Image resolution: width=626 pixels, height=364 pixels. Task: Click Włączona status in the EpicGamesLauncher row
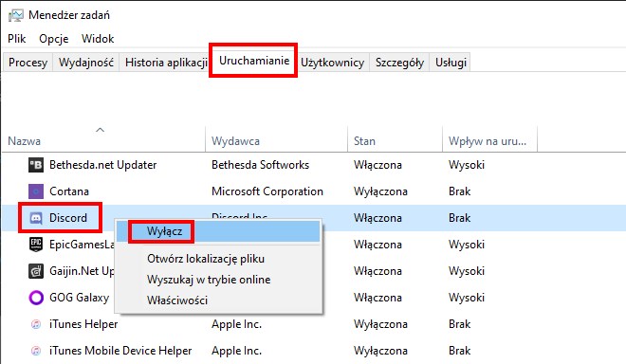click(377, 245)
